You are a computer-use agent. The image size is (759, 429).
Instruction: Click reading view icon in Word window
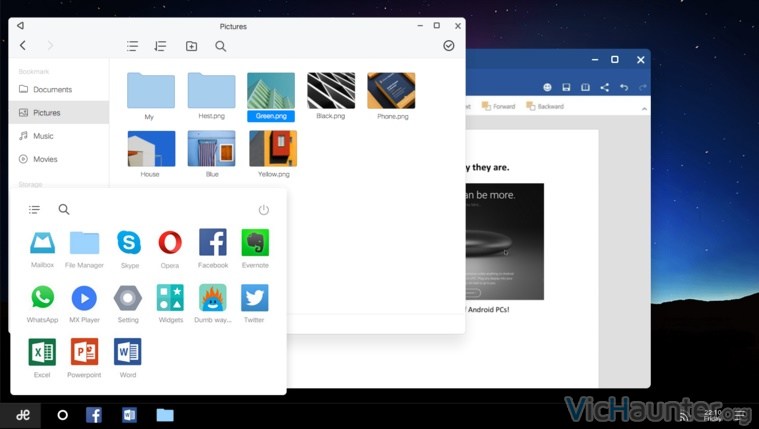pyautogui.click(x=585, y=87)
